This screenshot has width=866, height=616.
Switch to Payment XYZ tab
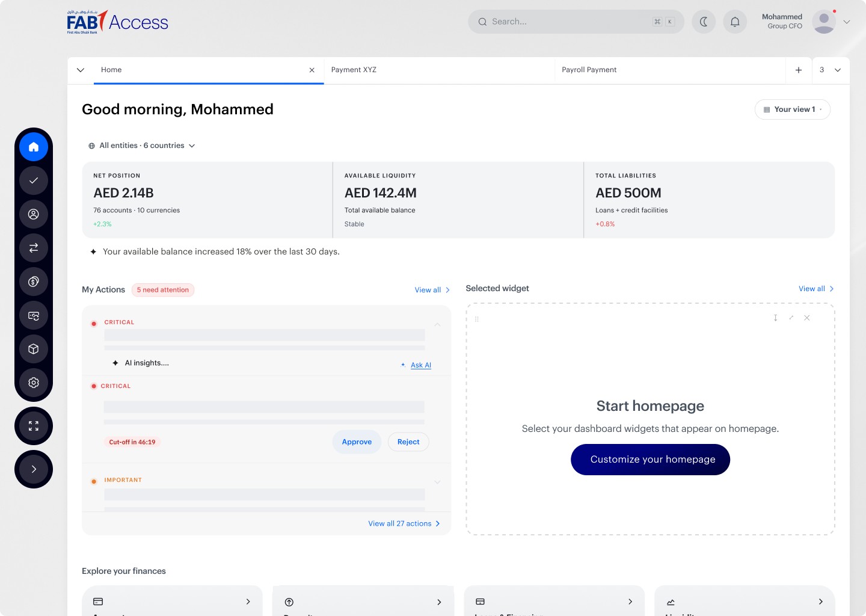pyautogui.click(x=439, y=70)
